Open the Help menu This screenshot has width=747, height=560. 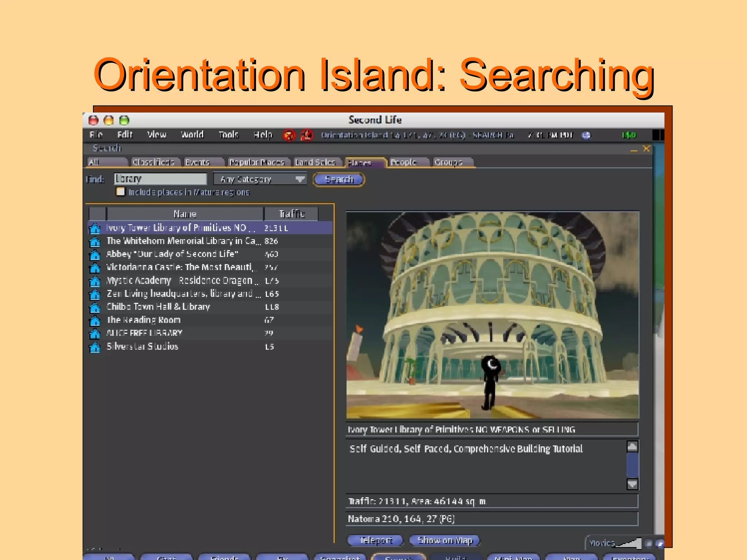[x=263, y=135]
